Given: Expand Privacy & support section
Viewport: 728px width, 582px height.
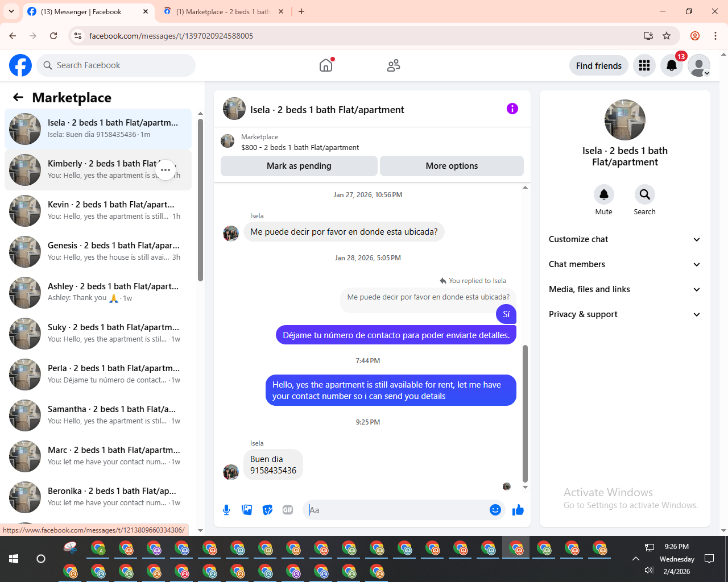Looking at the screenshot, I should tap(624, 314).
